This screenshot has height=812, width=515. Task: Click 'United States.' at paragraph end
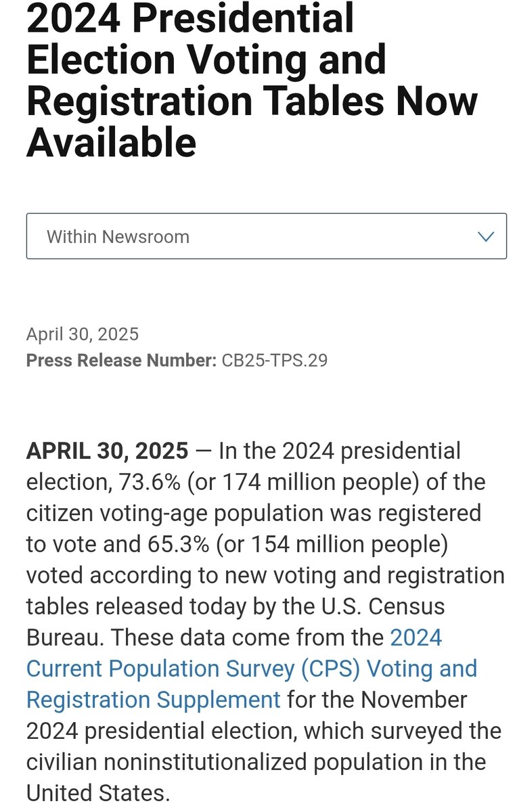coord(97,793)
